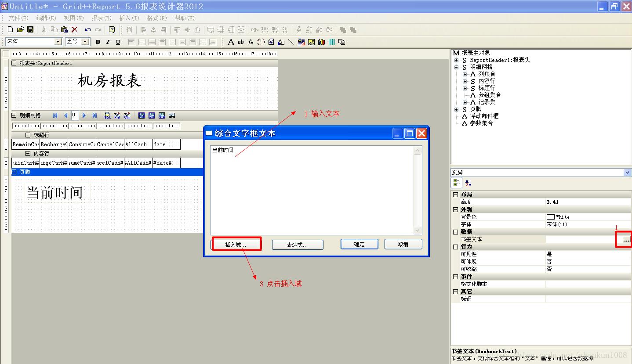The image size is (632, 364).
Task: Open the font size dropdown 五号
Action: [85, 41]
